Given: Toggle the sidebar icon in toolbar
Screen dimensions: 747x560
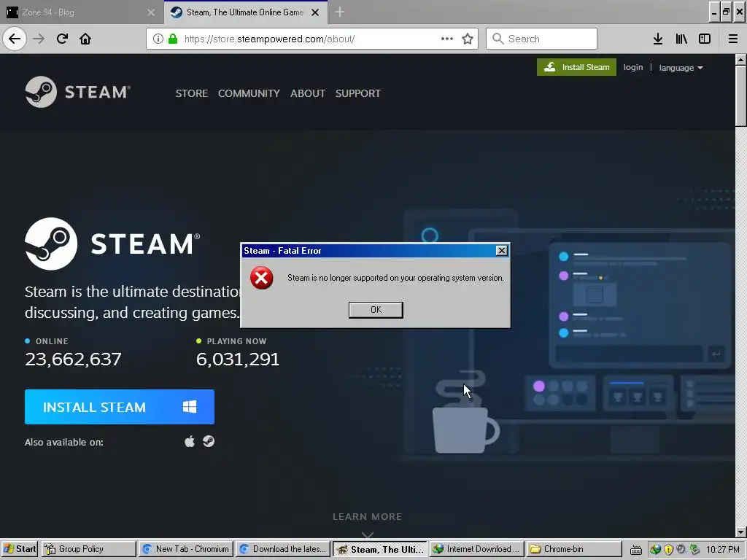Looking at the screenshot, I should [x=705, y=39].
